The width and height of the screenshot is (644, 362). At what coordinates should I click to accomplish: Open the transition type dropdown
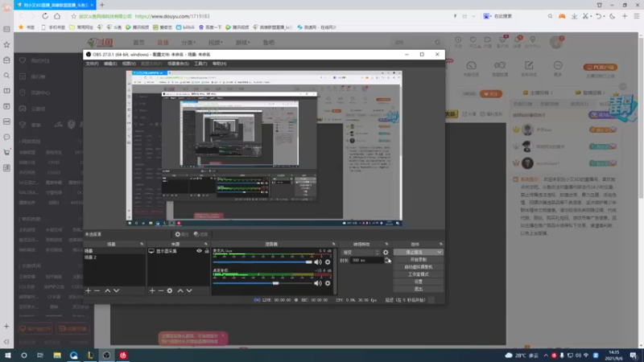coord(361,253)
